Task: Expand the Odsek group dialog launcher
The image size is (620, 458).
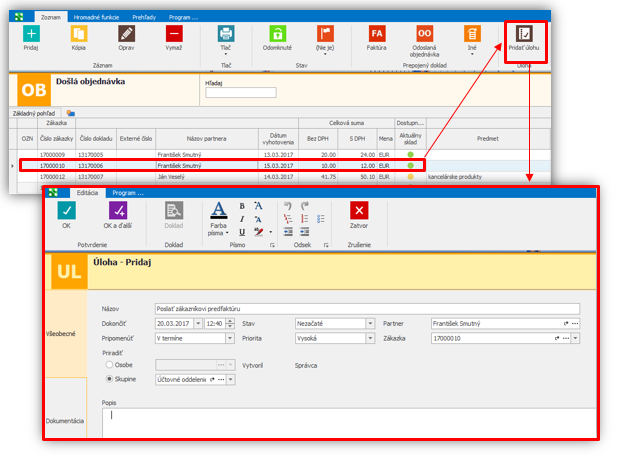Action: click(326, 245)
